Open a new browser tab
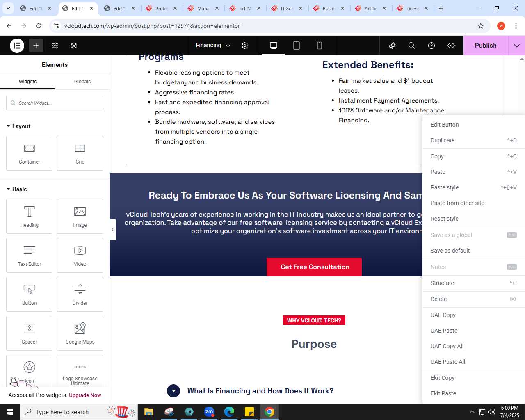 pyautogui.click(x=441, y=8)
